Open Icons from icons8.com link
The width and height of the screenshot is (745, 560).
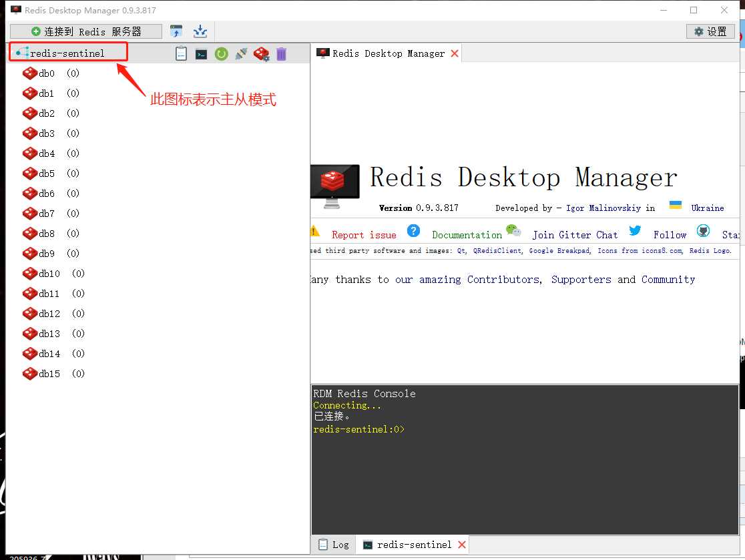point(640,251)
